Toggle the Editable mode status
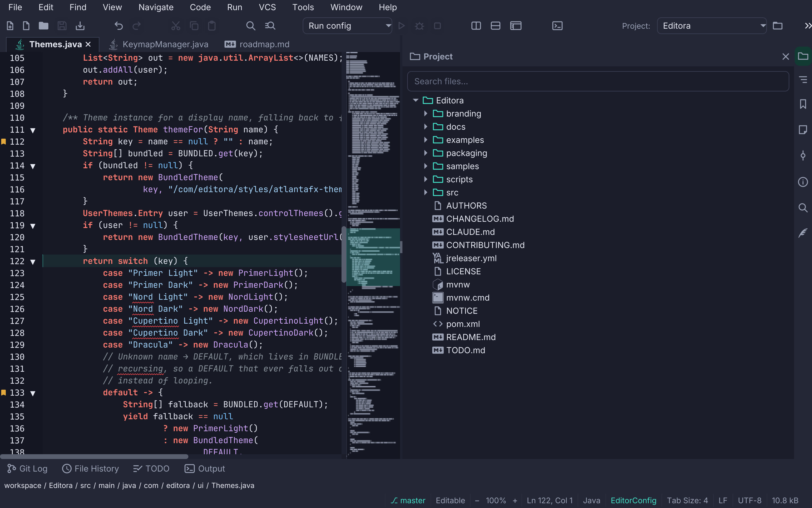Viewport: 812px width, 508px height. (x=450, y=500)
